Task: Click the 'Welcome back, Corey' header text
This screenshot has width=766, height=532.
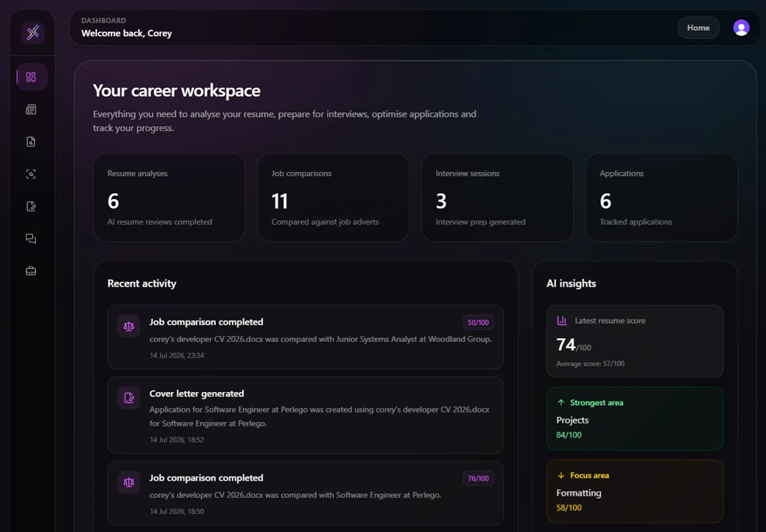Action: click(126, 33)
